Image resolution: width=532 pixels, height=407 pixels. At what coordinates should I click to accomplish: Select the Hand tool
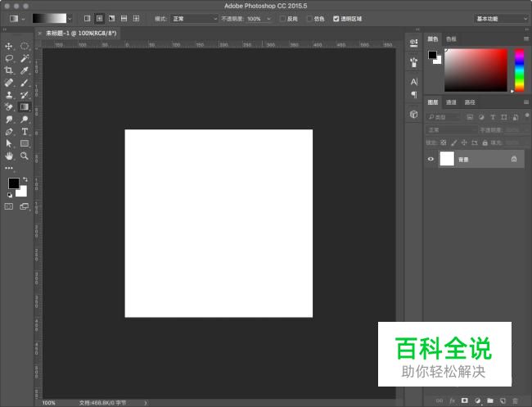tap(9, 156)
